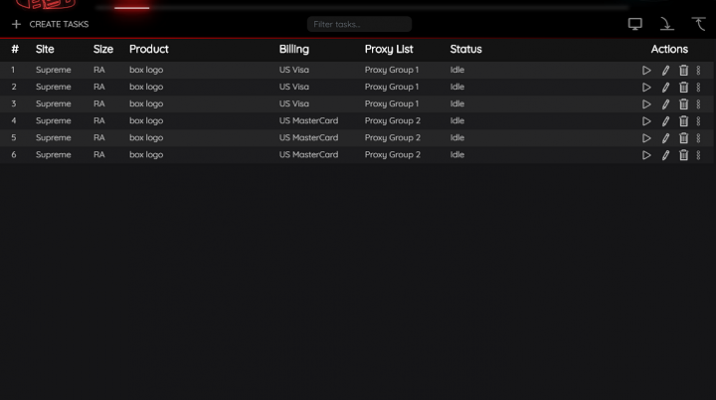Click the import arrow icon in the toolbar
This screenshot has height=400, width=716.
tap(667, 24)
